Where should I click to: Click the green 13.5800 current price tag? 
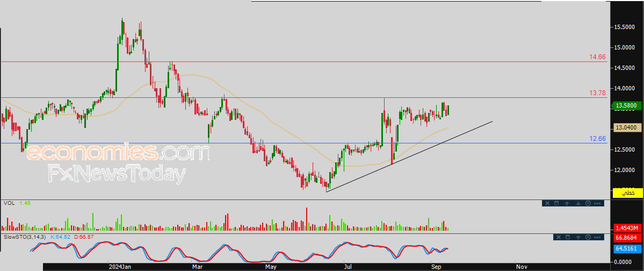[627, 106]
